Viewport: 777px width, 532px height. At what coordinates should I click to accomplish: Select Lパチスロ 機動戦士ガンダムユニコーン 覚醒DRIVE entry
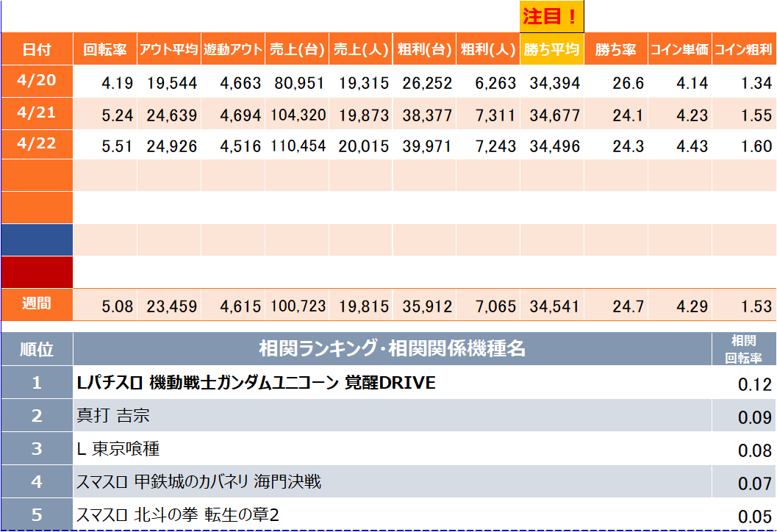point(257,383)
